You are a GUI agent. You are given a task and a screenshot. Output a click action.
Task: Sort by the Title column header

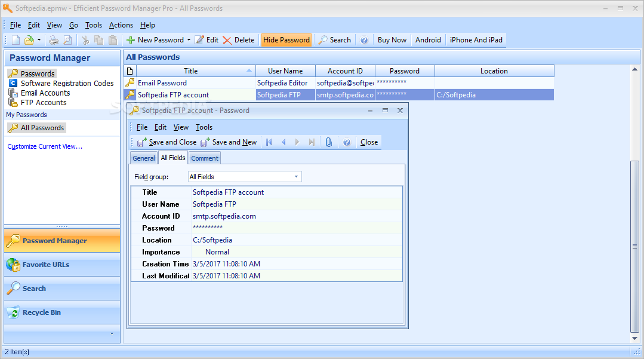pyautogui.click(x=196, y=70)
